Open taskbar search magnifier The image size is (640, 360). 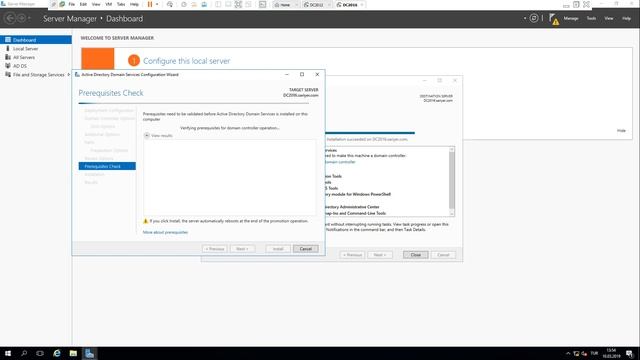click(24, 353)
